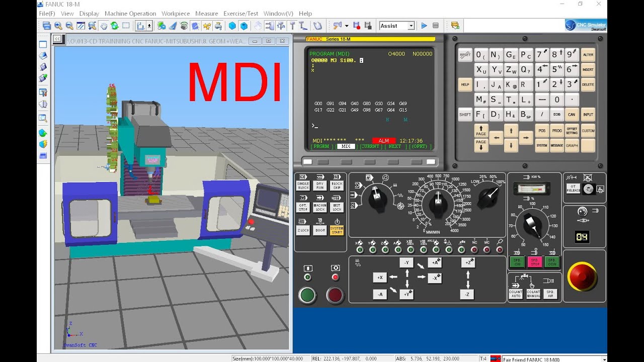Click the COLANT MANUAL button

533,294
